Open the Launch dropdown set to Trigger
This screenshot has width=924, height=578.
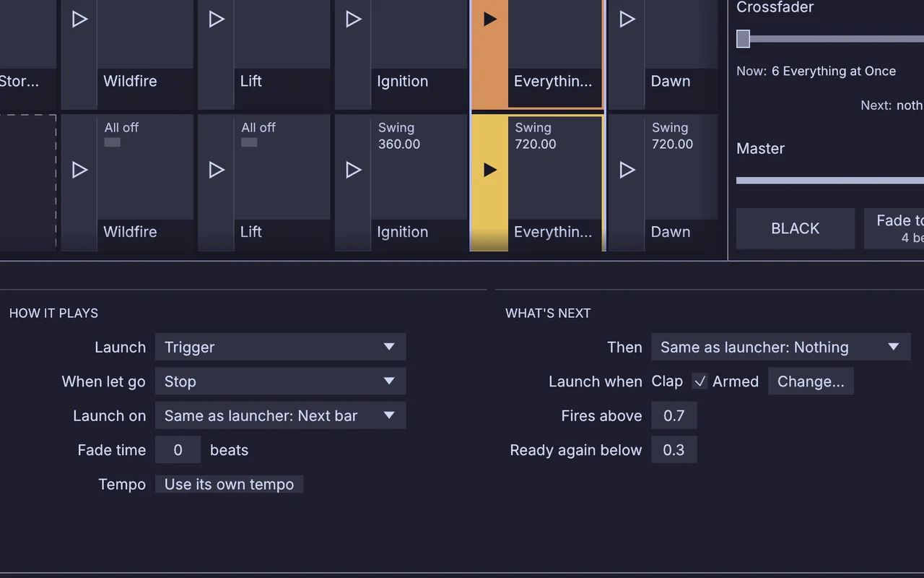280,347
